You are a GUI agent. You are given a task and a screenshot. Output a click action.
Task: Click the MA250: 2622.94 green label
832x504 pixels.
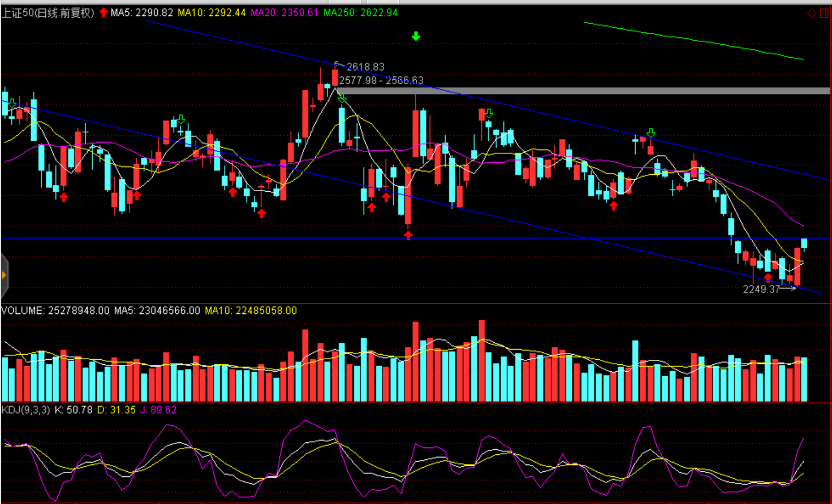[x=360, y=12]
